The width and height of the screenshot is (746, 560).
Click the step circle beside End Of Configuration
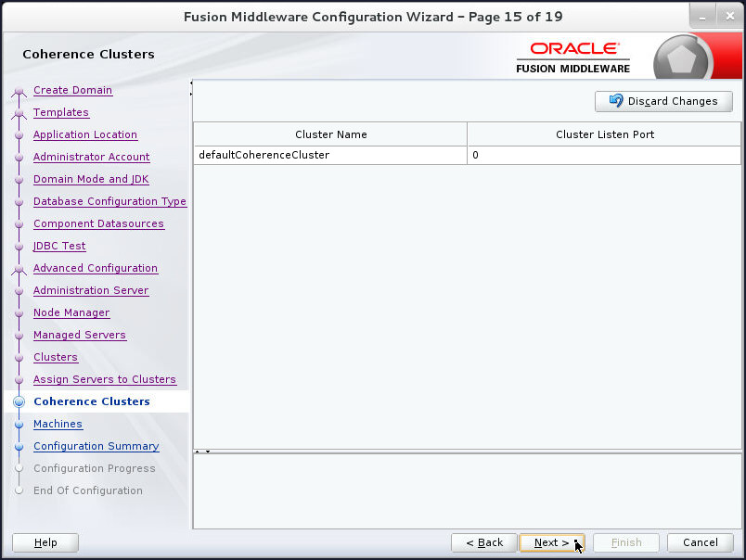click(x=19, y=490)
